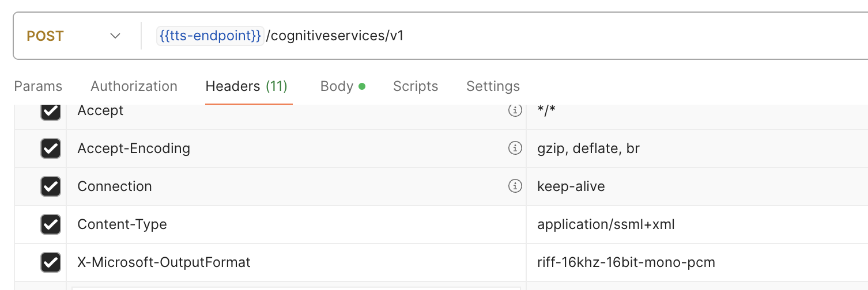The width and height of the screenshot is (868, 290).
Task: Open the Scripts tab
Action: click(416, 86)
